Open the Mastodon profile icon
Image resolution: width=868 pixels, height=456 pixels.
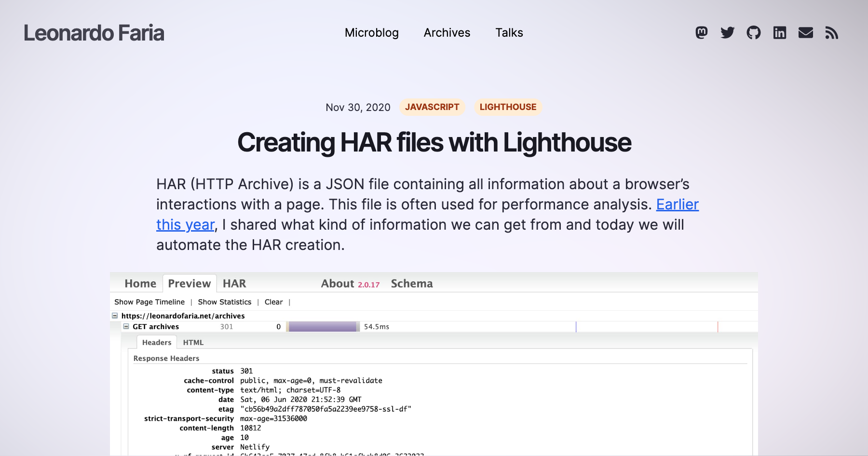(x=702, y=33)
